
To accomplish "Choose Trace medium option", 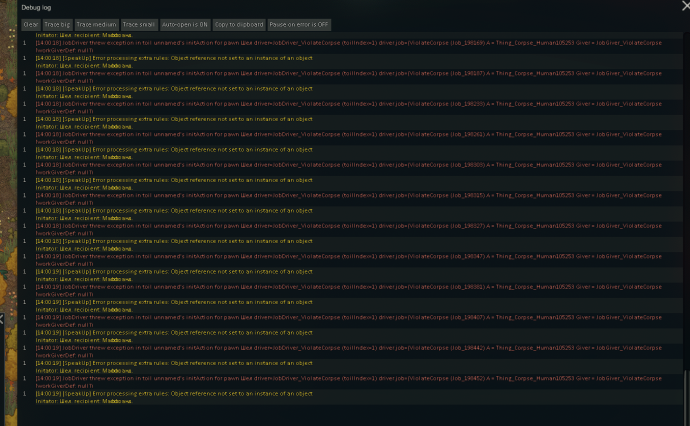I will tap(99, 23).
